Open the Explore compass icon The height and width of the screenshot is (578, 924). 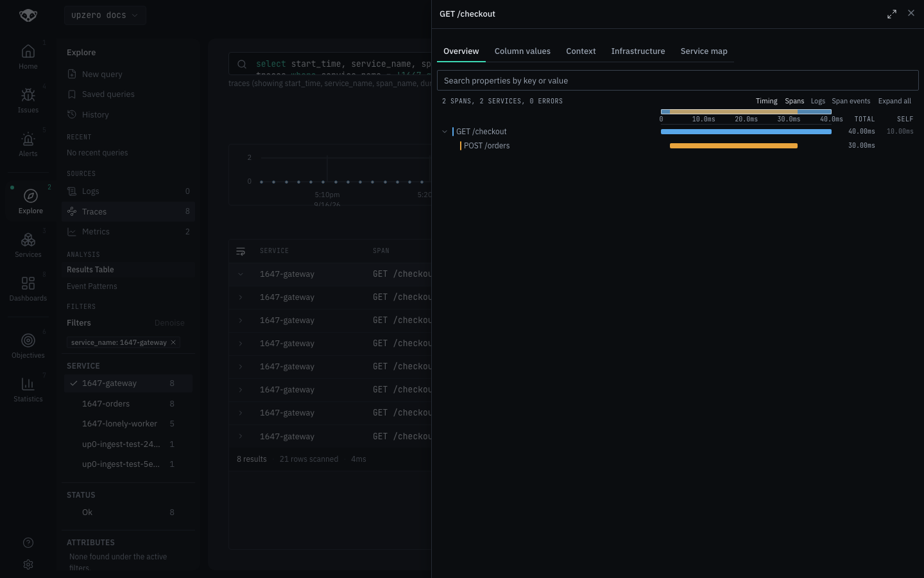[x=30, y=196]
